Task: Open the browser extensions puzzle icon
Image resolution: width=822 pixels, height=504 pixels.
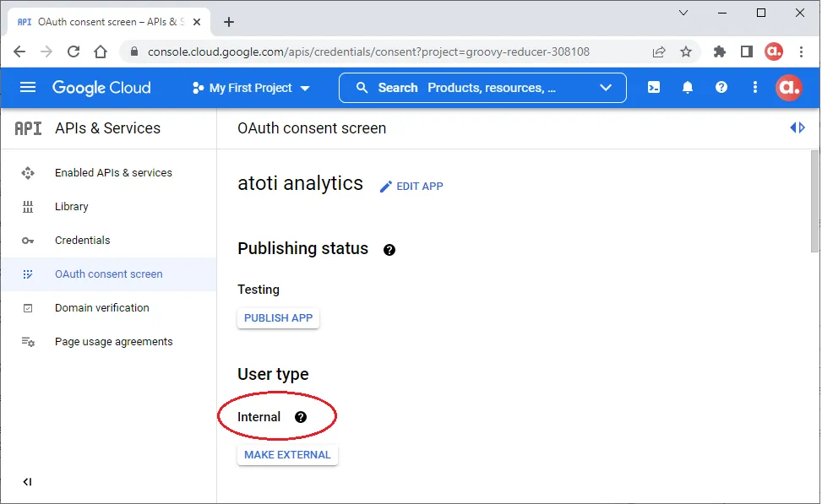Action: (x=720, y=51)
